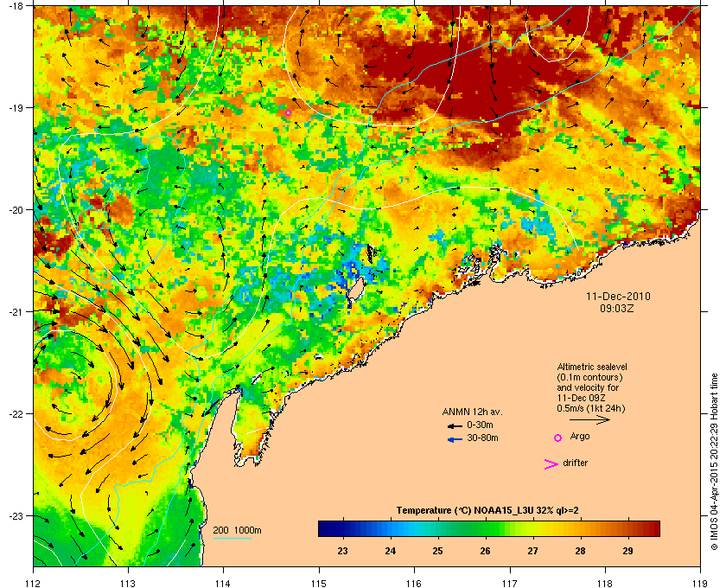Click latitude axis label -22
726x588 pixels.
[x=16, y=414]
